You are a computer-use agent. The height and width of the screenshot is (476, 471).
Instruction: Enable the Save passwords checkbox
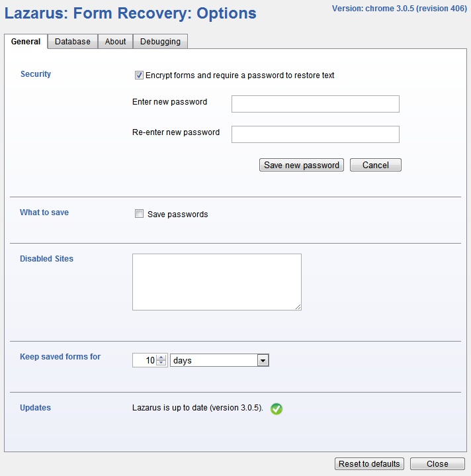[x=139, y=214]
